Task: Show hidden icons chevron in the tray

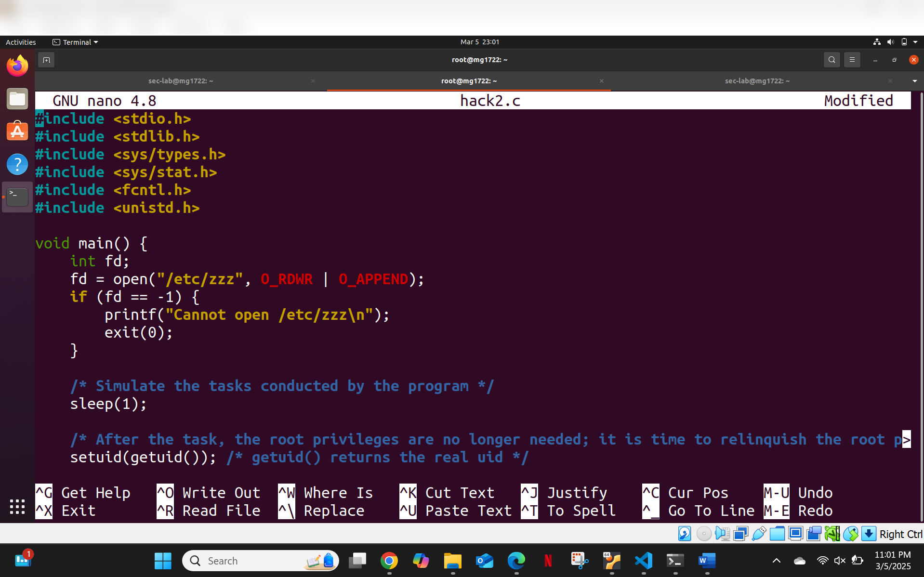Action: [x=776, y=561]
